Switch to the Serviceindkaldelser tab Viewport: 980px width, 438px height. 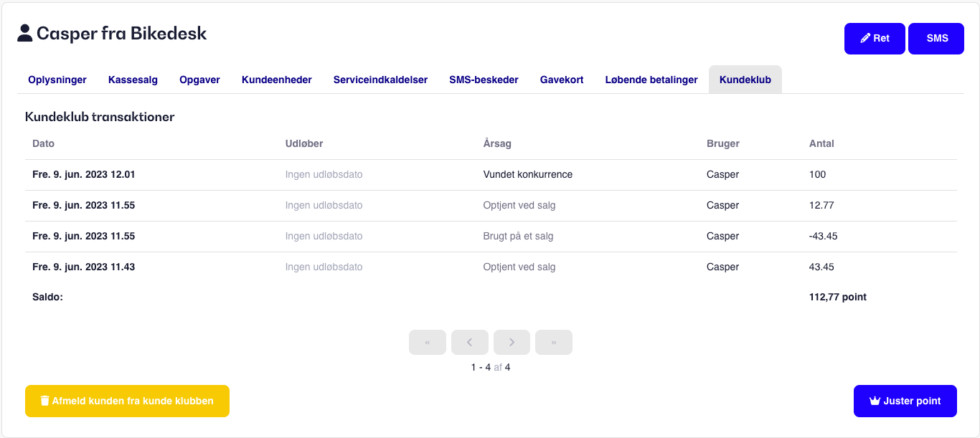(380, 80)
